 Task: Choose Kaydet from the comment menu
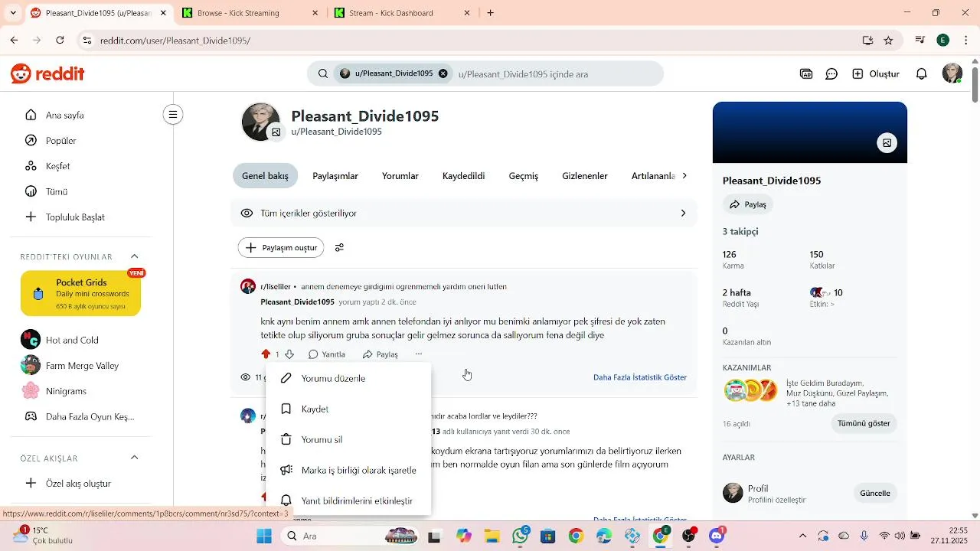click(348, 409)
